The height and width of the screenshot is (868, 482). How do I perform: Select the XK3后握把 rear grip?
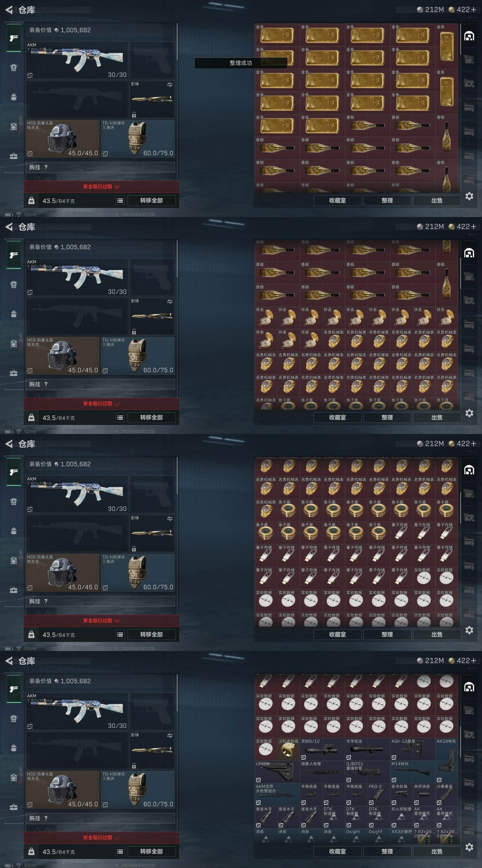pos(401,836)
